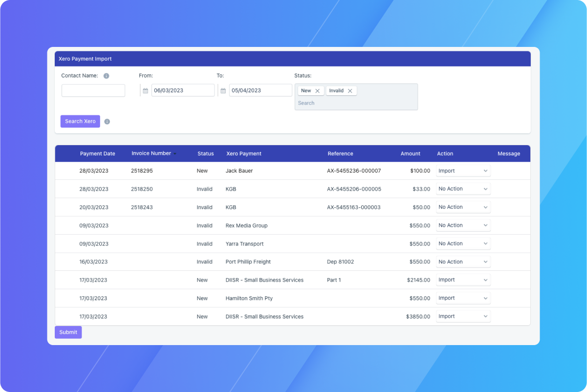Click the Xero Payment Import panel title
Screen dimensions: 587x392
click(x=85, y=59)
